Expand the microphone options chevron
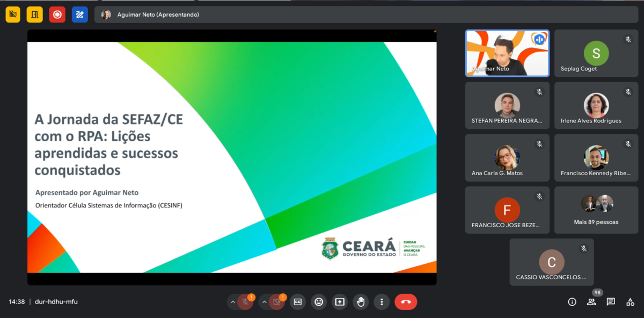This screenshot has width=644, height=318. click(233, 302)
